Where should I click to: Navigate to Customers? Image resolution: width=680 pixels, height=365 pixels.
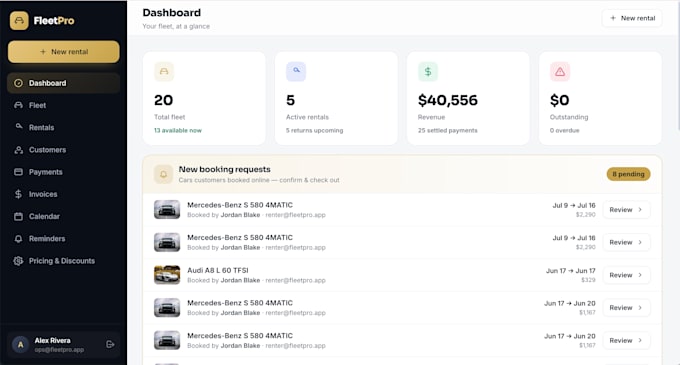[64, 150]
